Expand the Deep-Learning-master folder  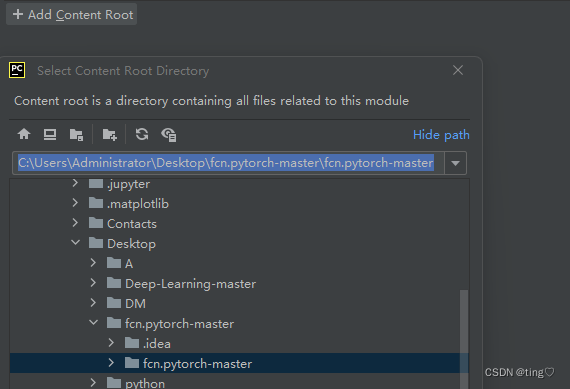click(x=93, y=282)
